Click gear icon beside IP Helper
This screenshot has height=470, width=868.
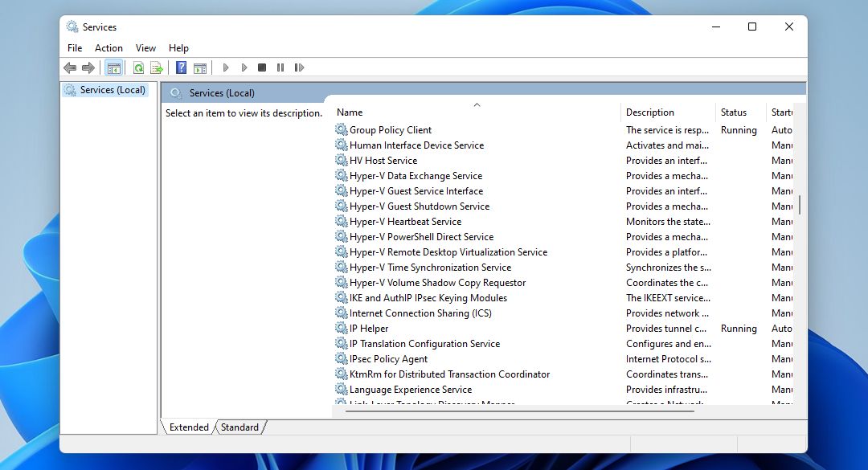click(x=341, y=329)
